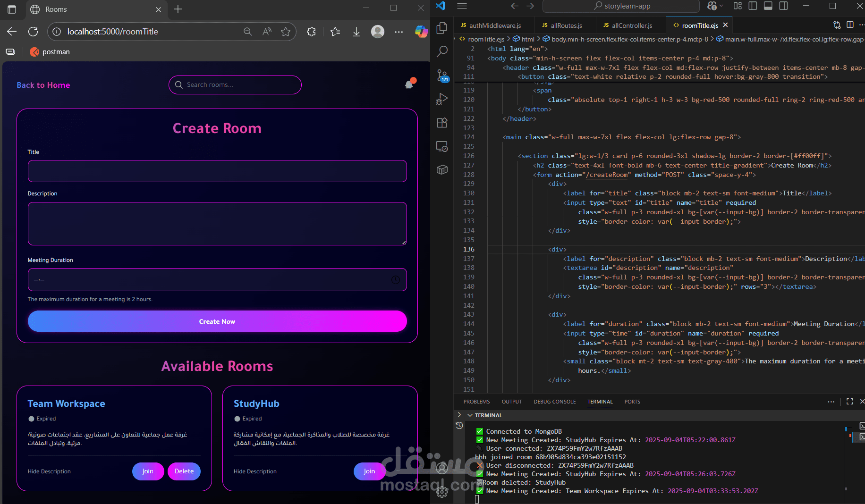Open the PORTS panel tab
Image resolution: width=865 pixels, height=504 pixels.
[632, 402]
